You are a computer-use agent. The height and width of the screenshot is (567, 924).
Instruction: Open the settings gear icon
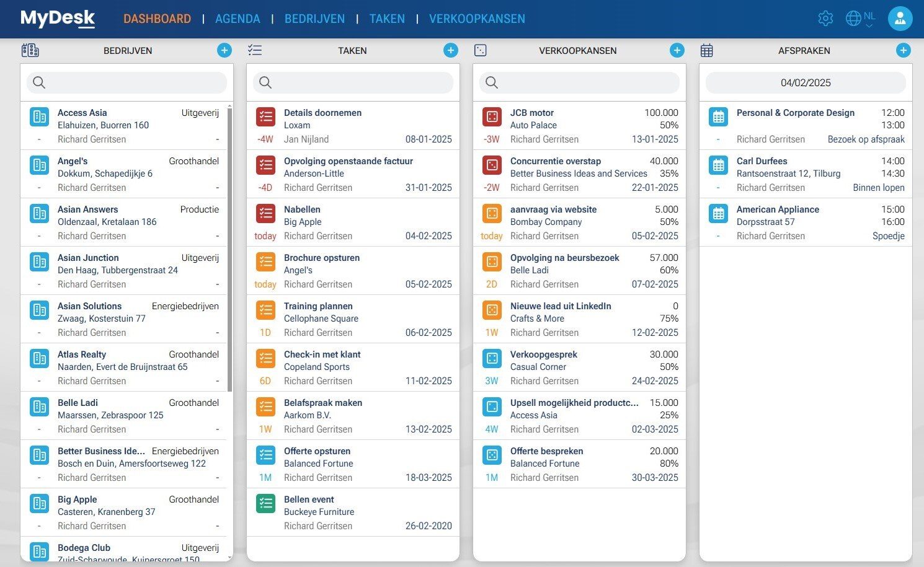coord(825,19)
